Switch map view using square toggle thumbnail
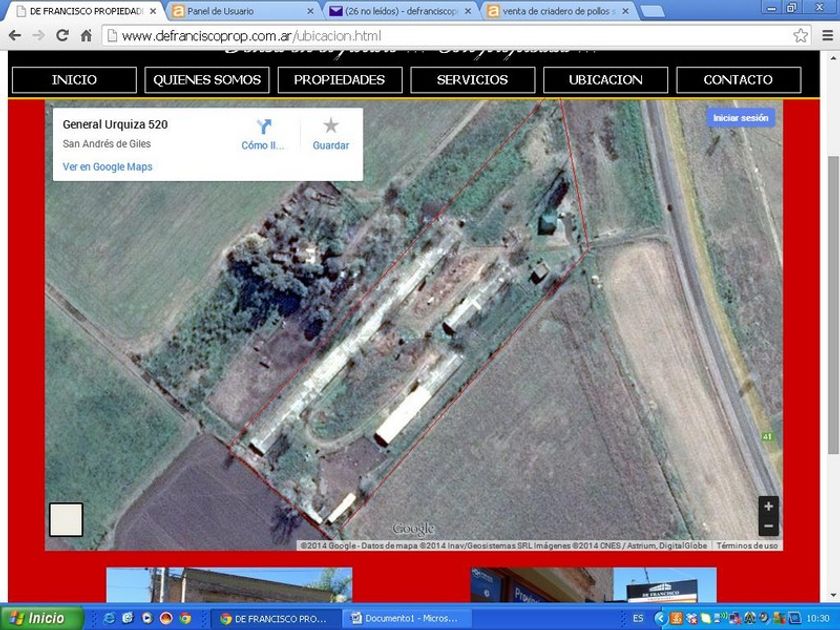This screenshot has width=840, height=630. [66, 520]
